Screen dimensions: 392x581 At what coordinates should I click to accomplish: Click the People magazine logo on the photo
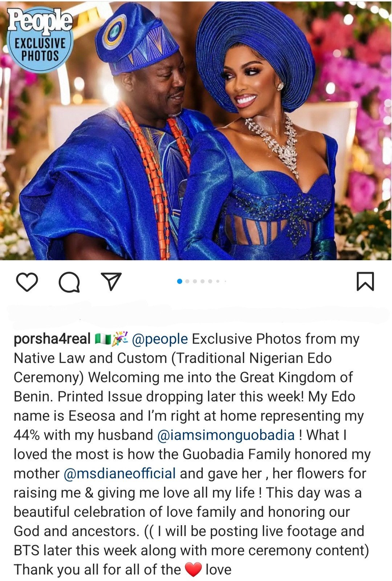(40, 21)
